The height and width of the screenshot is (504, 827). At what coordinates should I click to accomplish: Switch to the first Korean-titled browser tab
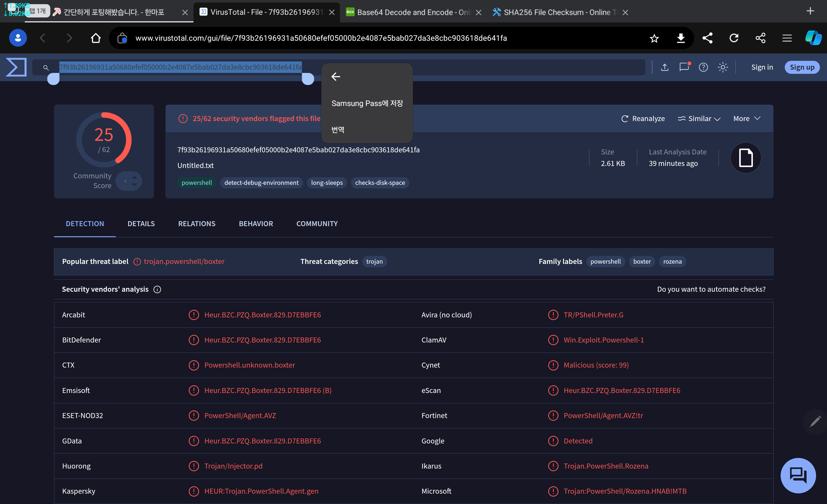114,12
